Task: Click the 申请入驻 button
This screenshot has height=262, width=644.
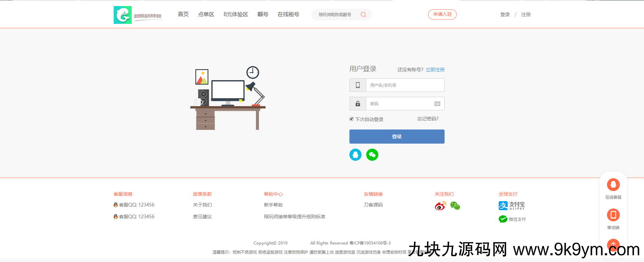Action: pyautogui.click(x=442, y=14)
